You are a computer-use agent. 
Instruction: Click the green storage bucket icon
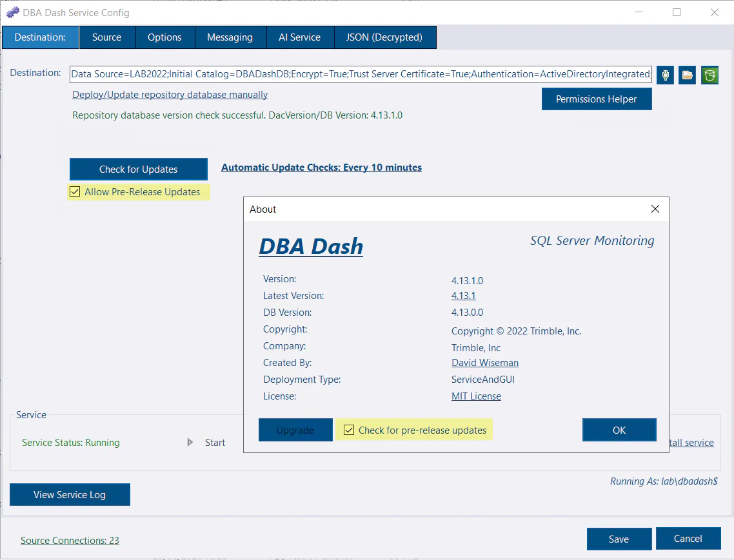point(709,75)
